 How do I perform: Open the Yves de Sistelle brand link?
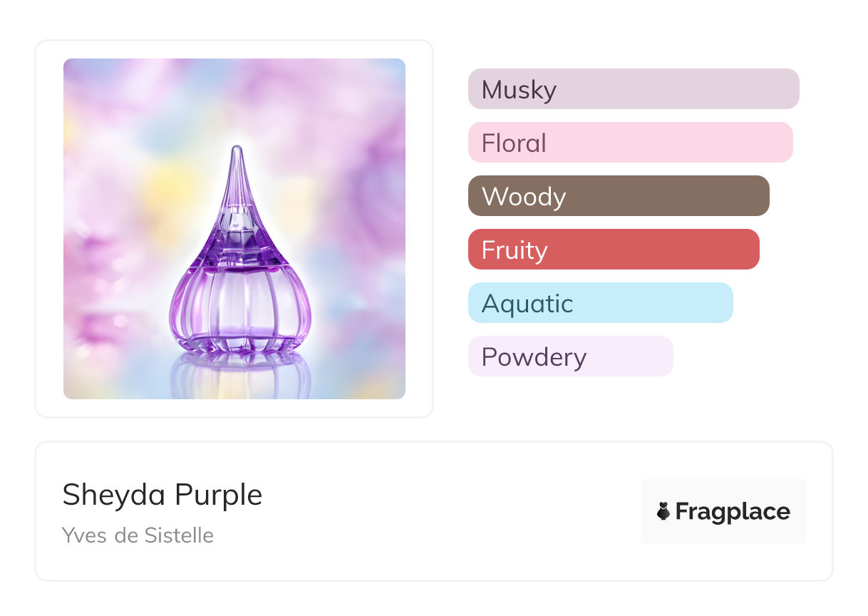[x=138, y=535]
